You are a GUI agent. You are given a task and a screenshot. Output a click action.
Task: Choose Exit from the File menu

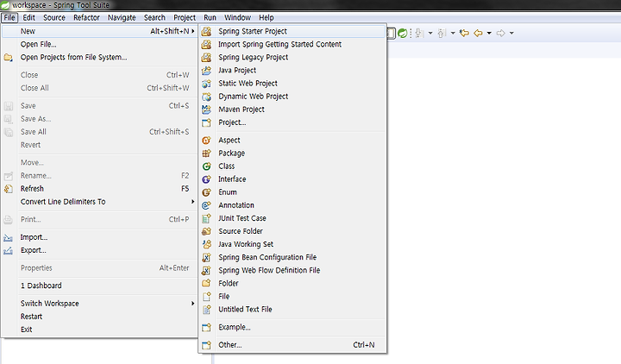(x=99, y=329)
